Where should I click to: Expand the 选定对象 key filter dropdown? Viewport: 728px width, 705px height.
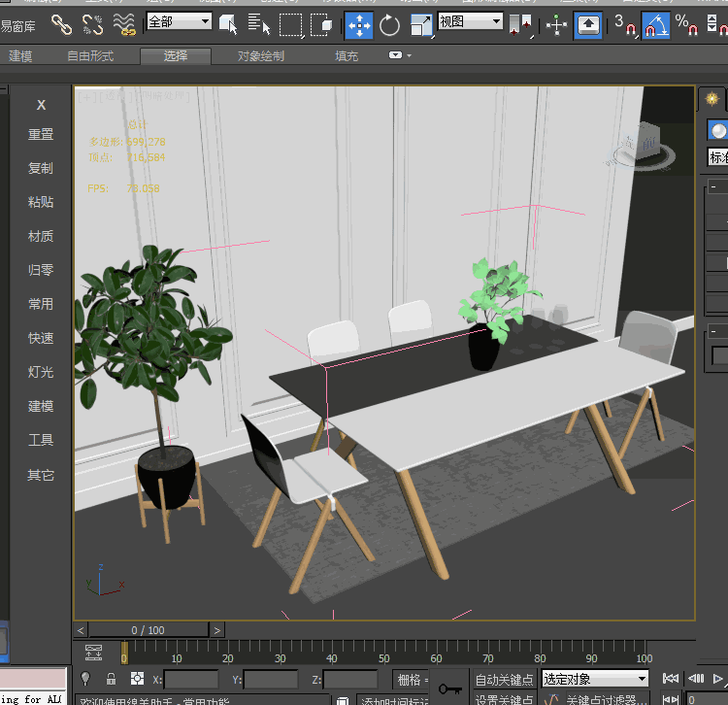point(594,679)
